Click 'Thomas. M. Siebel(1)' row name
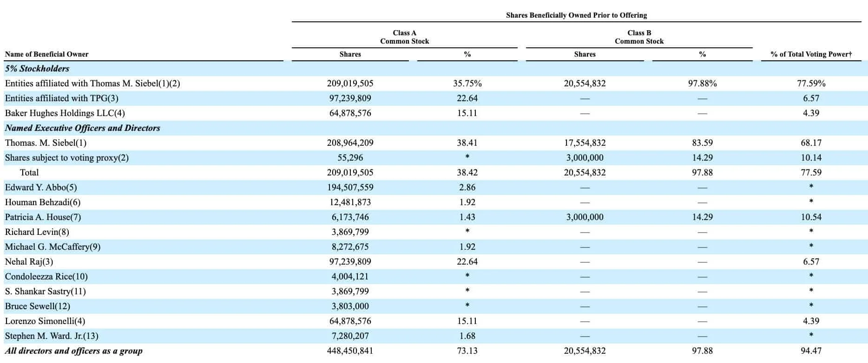 tap(46, 143)
